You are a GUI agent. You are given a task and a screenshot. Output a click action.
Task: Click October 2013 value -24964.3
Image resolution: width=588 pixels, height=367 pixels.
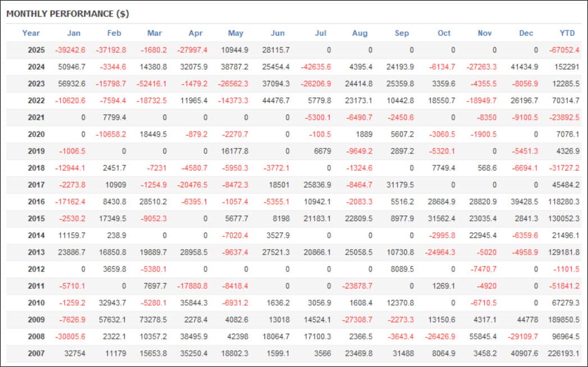[x=440, y=252]
